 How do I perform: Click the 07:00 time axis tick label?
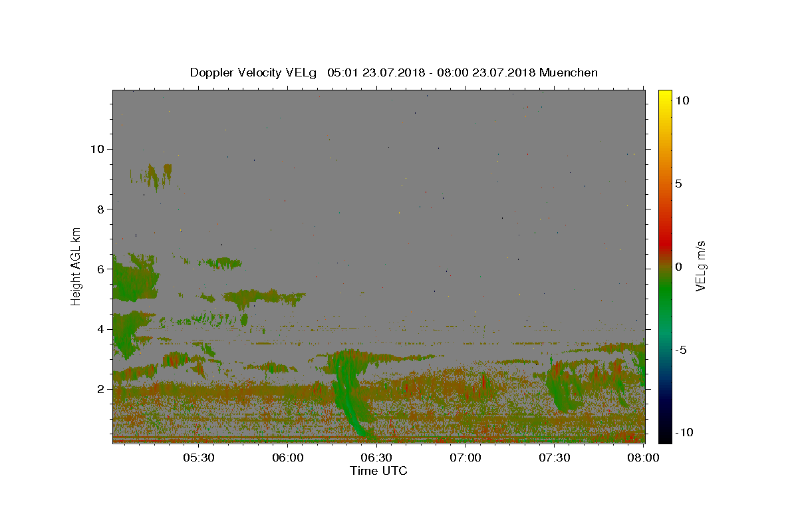[465, 458]
